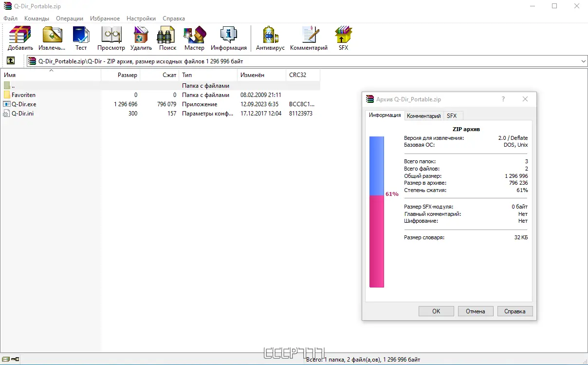Viewport: 588px width, 365px height.
Task: Click the CRC32 value 81123973
Action: tap(301, 114)
